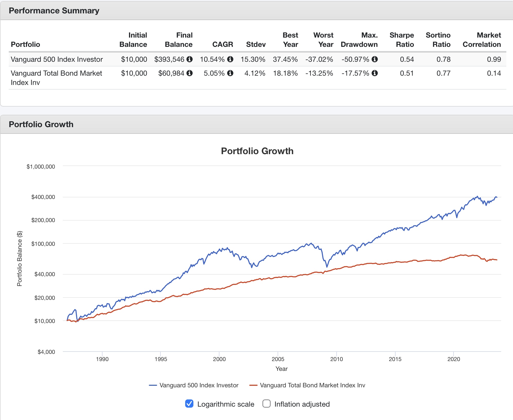513x420 pixels.
Task: Select the Portfolio Growth panel header
Action: pos(256,124)
